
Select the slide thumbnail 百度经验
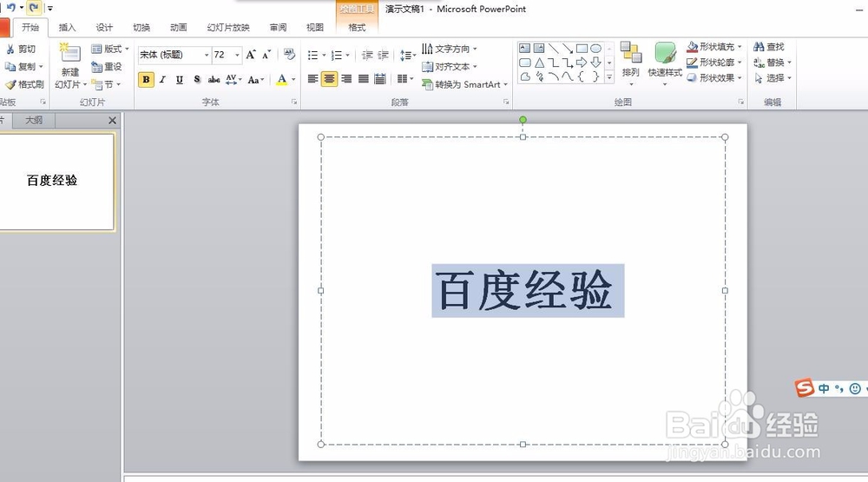tap(56, 182)
